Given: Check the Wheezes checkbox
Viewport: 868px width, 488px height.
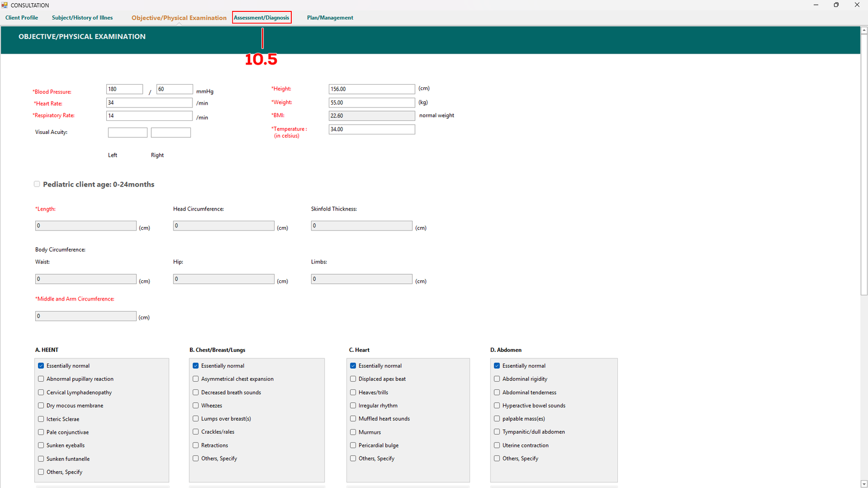Looking at the screenshot, I should tap(196, 406).
